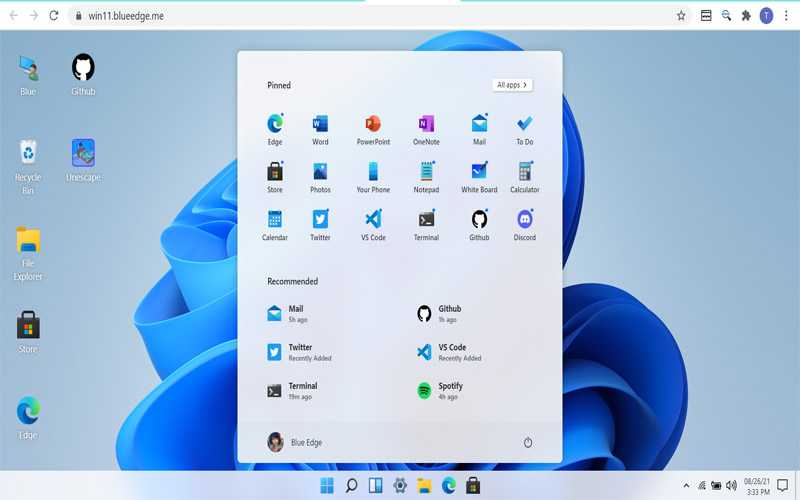Screen dimensions: 800x500
Task: Launch Calculator from pinned apps
Action: pos(524,178)
